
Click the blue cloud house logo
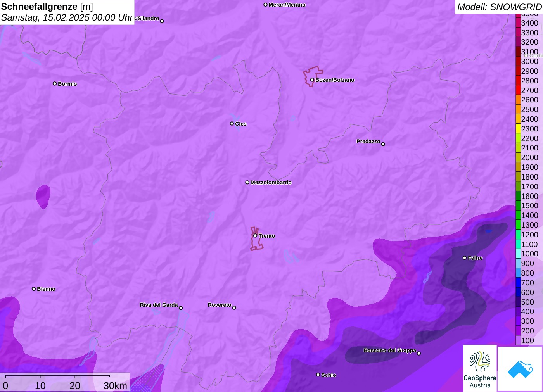[x=520, y=369]
